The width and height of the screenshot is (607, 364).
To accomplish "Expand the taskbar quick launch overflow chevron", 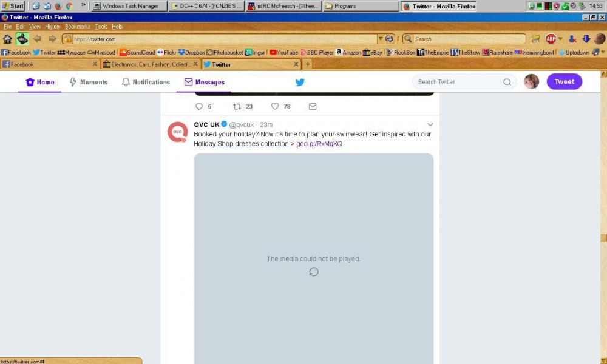I will coord(83,5).
